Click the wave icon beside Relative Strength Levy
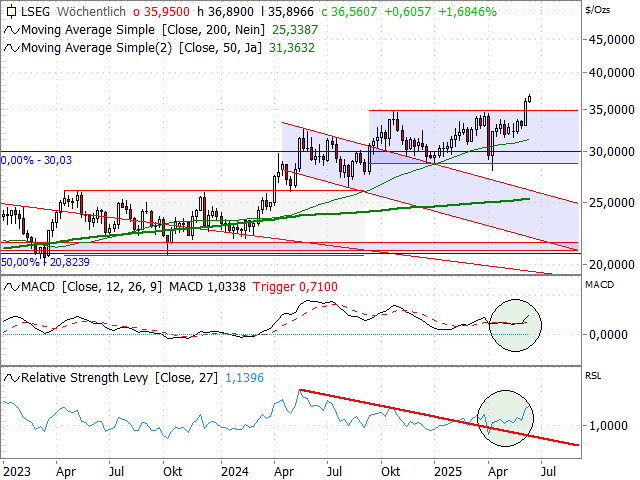This screenshot has height=480, width=640. (11, 378)
